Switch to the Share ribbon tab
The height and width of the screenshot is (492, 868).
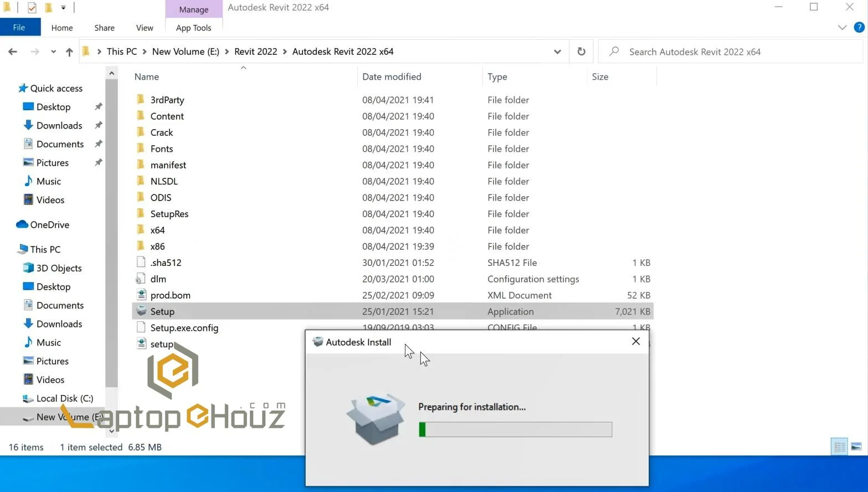coord(104,28)
